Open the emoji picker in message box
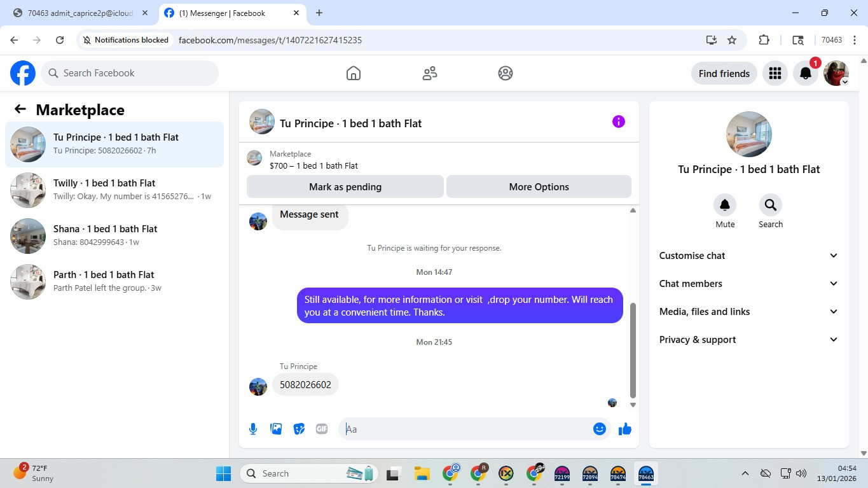 (599, 429)
